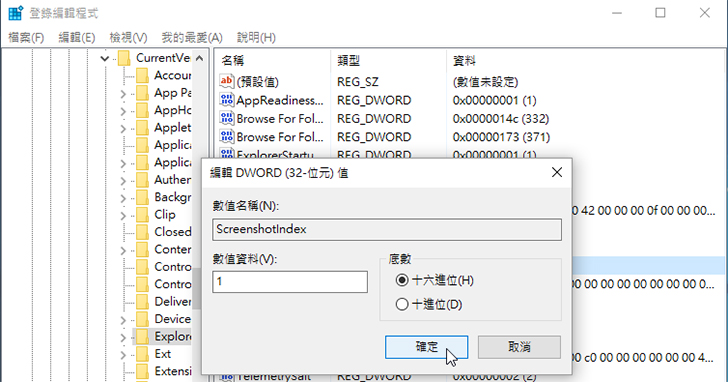
Task: Click the tree pane scrollbar up arrow
Action: [x=199, y=58]
